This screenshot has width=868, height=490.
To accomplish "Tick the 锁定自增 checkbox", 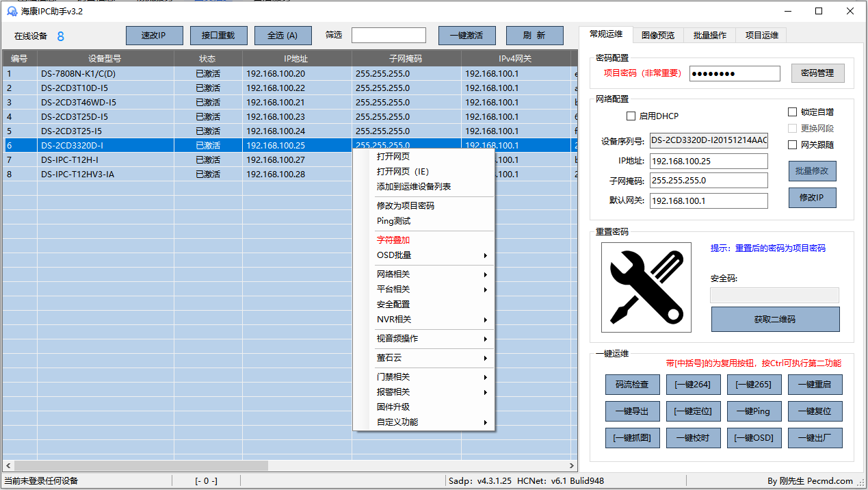I will pyautogui.click(x=792, y=112).
